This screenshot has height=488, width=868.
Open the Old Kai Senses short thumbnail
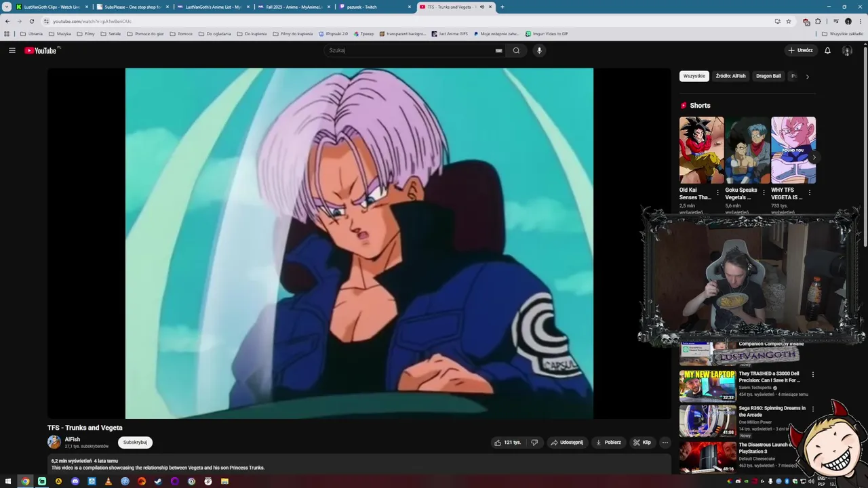701,150
